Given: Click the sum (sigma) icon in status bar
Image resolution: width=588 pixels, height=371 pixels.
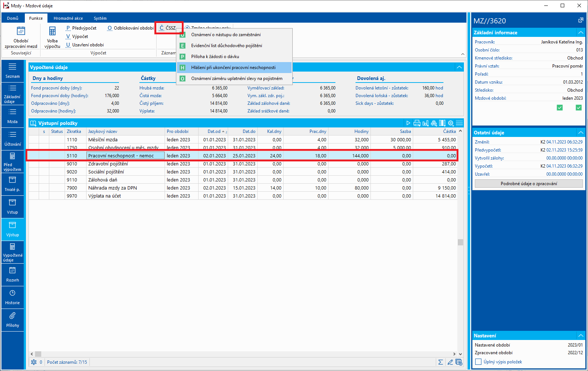Looking at the screenshot, I should [x=441, y=362].
